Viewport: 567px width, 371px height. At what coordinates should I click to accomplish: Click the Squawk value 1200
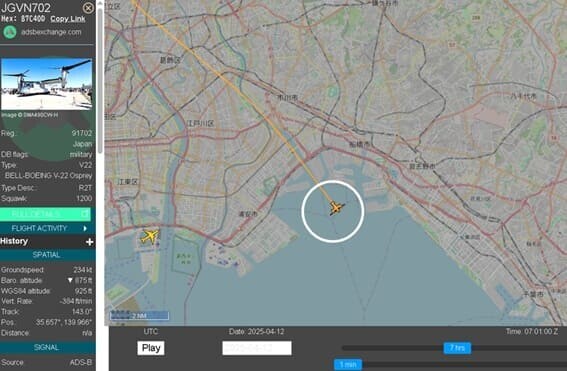pos(84,199)
